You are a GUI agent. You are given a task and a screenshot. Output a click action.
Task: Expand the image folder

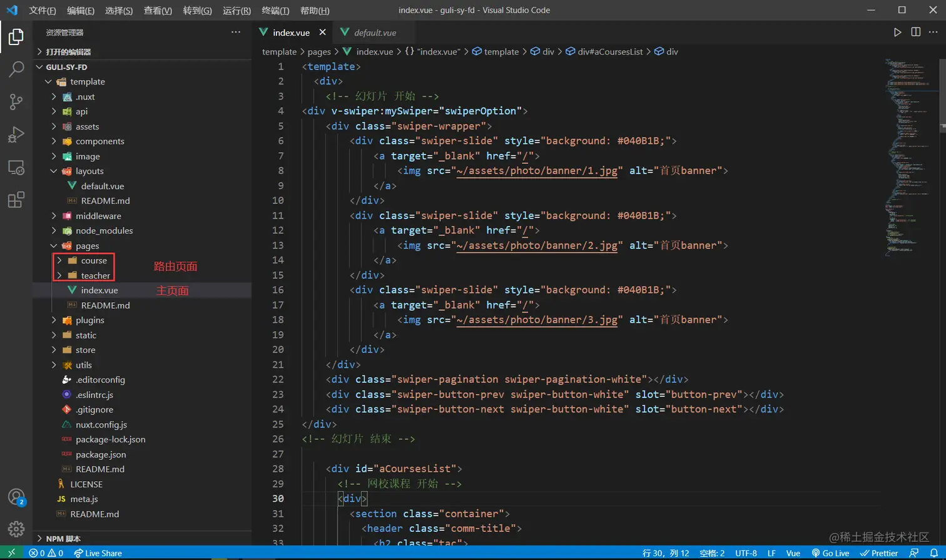tap(143, 156)
